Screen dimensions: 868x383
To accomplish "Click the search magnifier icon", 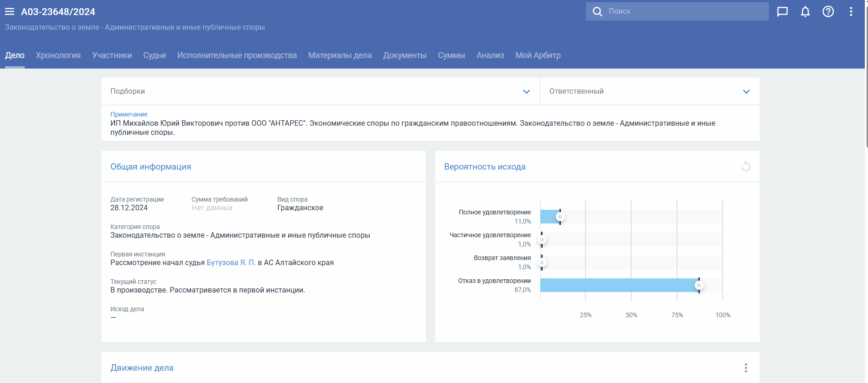I will click(597, 11).
